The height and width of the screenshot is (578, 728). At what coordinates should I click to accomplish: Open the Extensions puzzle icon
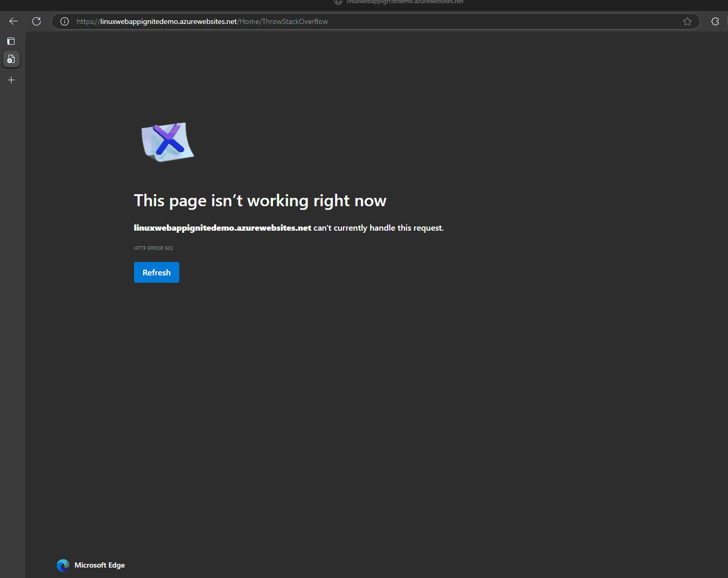click(715, 21)
